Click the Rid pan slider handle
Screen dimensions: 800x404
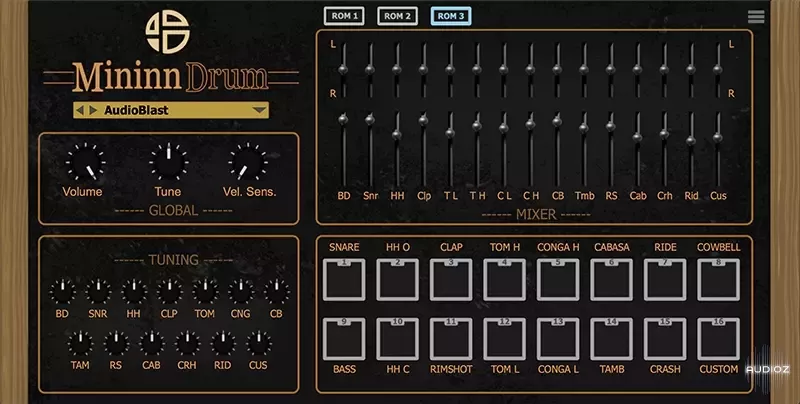pos(691,69)
